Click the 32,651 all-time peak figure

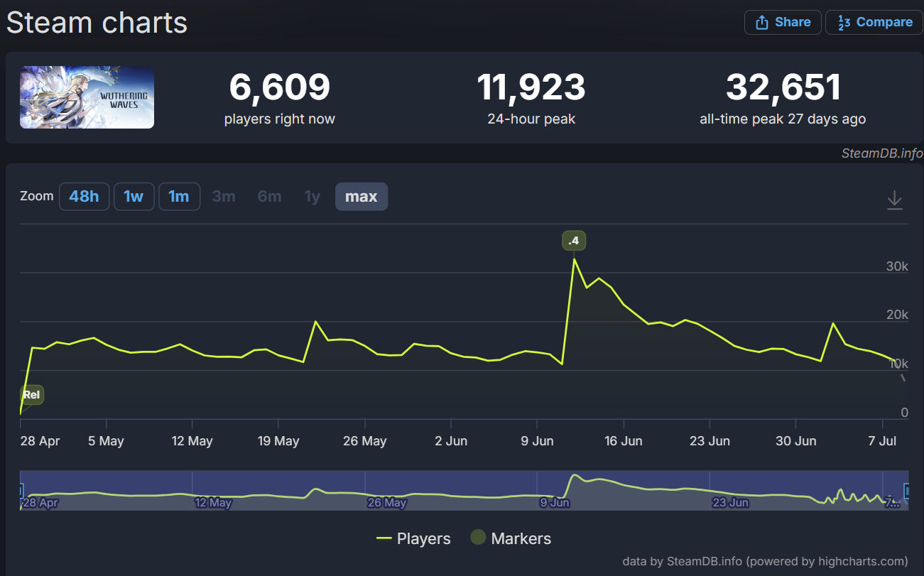783,88
